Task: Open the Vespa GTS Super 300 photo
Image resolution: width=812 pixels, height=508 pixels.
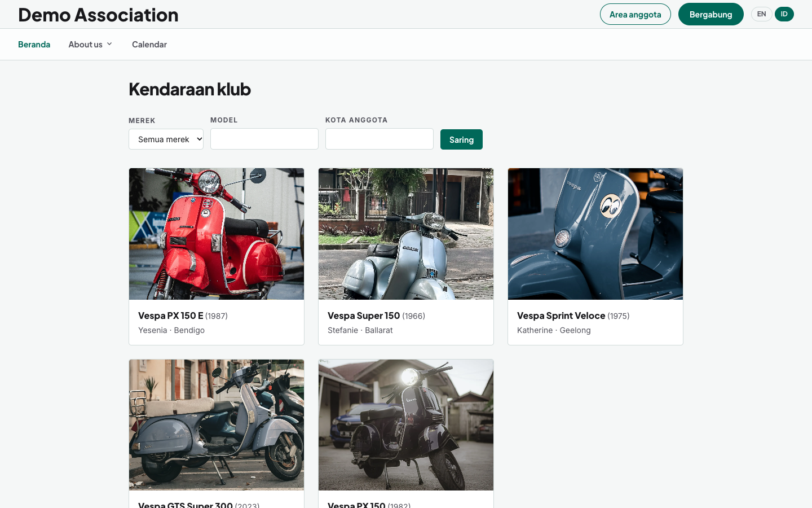Action: [x=217, y=425]
